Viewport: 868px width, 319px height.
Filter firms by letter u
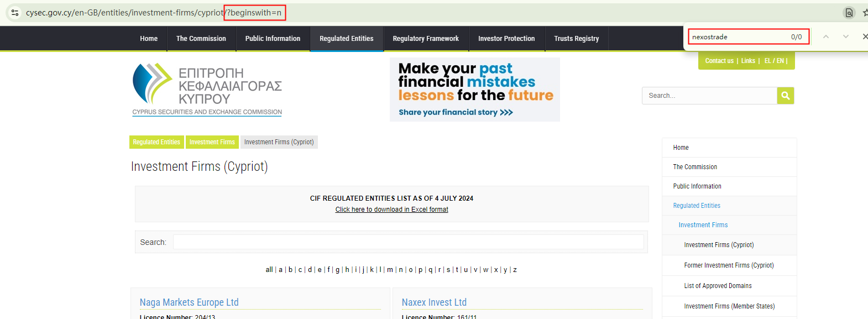click(466, 270)
